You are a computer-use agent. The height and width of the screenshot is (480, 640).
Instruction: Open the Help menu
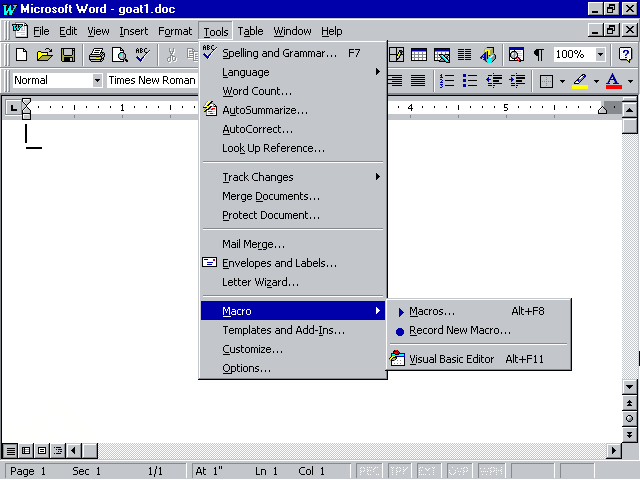coord(331,31)
